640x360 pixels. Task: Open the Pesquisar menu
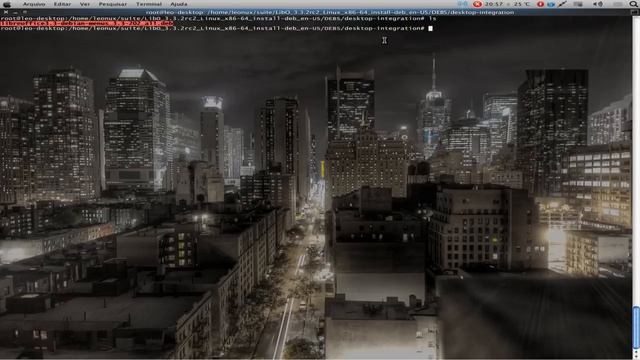coord(113,4)
